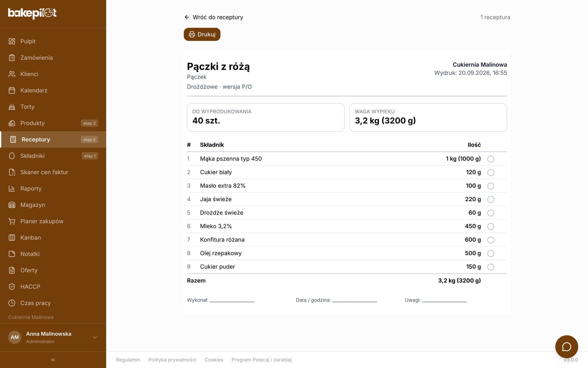Click the Oferty document icon
The height and width of the screenshot is (368, 588).
click(x=12, y=270)
